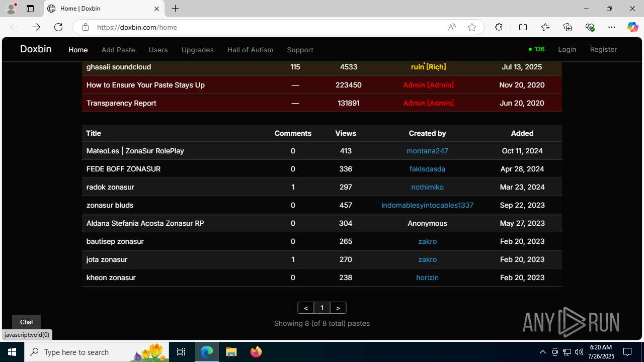Open user nothimiko's profile
The image size is (644, 362).
point(427,187)
